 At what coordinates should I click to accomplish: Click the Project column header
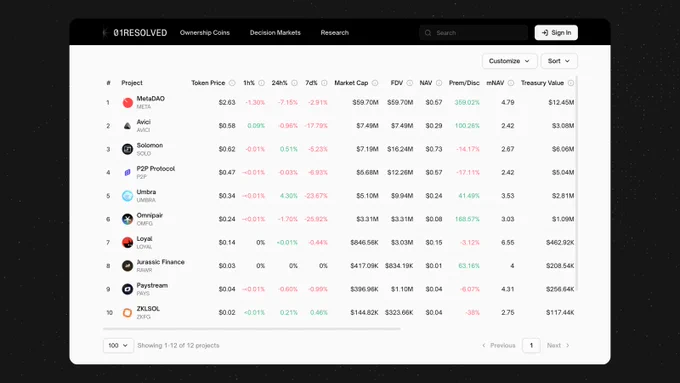132,83
